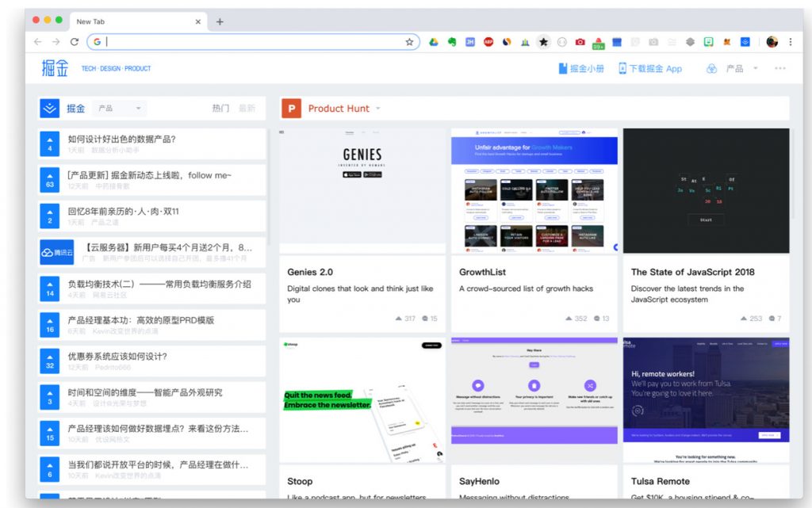Open article 负载均衡技术(二)
Image resolution: width=812 pixels, height=508 pixels.
(x=159, y=284)
